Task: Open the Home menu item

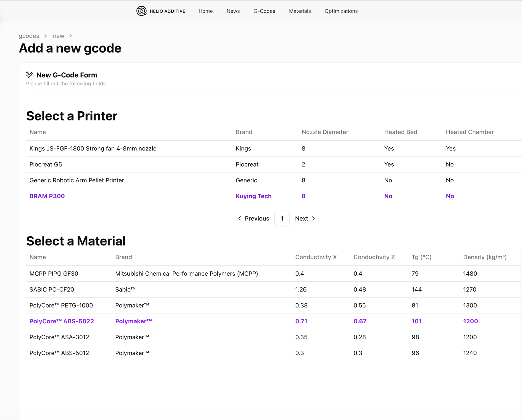Action: coord(205,11)
